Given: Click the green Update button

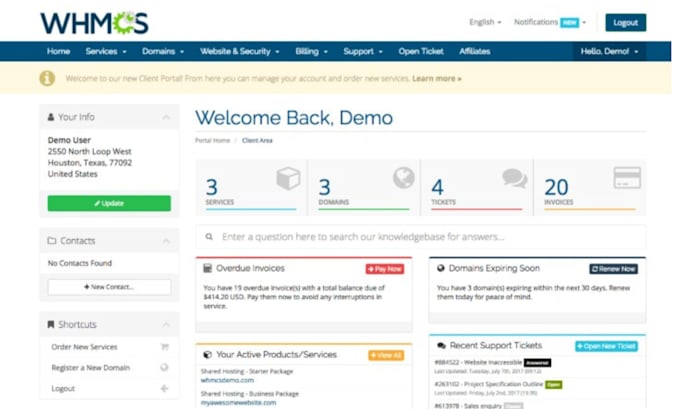Looking at the screenshot, I should click(x=109, y=203).
